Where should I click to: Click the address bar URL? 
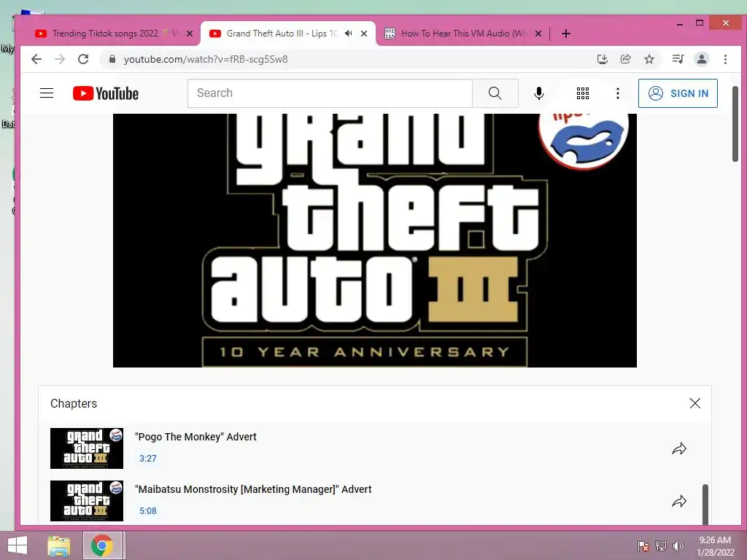click(x=206, y=59)
